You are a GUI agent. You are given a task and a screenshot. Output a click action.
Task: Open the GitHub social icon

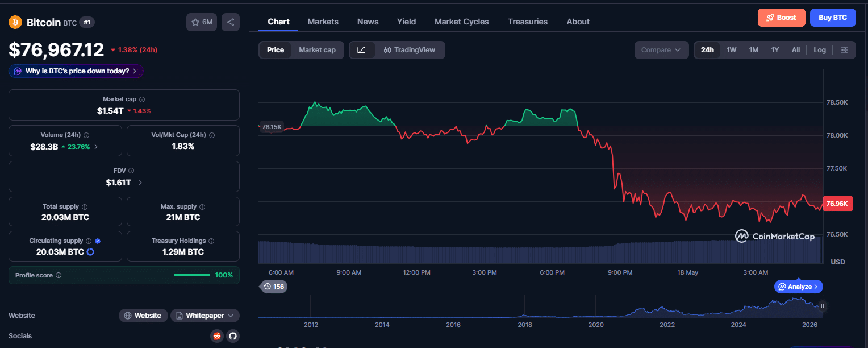[232, 336]
